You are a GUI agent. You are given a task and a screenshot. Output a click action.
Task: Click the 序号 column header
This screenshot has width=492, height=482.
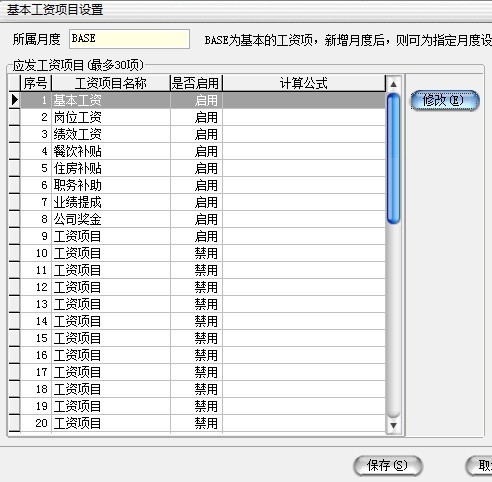coord(36,83)
